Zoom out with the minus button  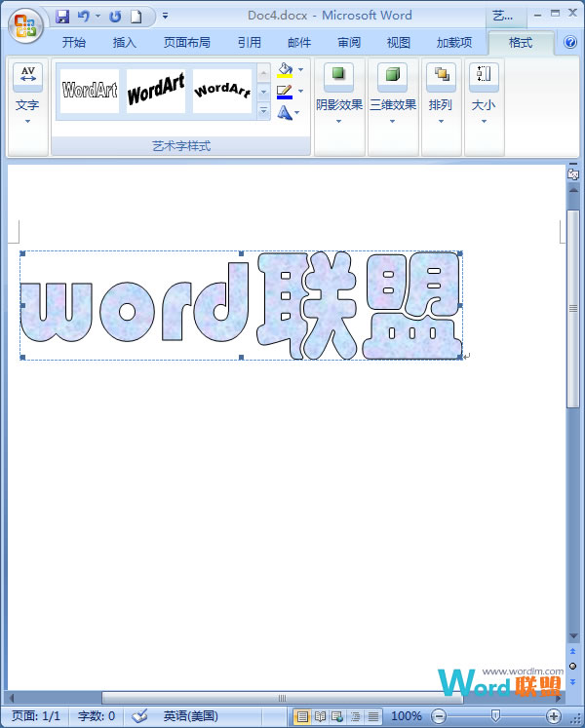(x=438, y=716)
